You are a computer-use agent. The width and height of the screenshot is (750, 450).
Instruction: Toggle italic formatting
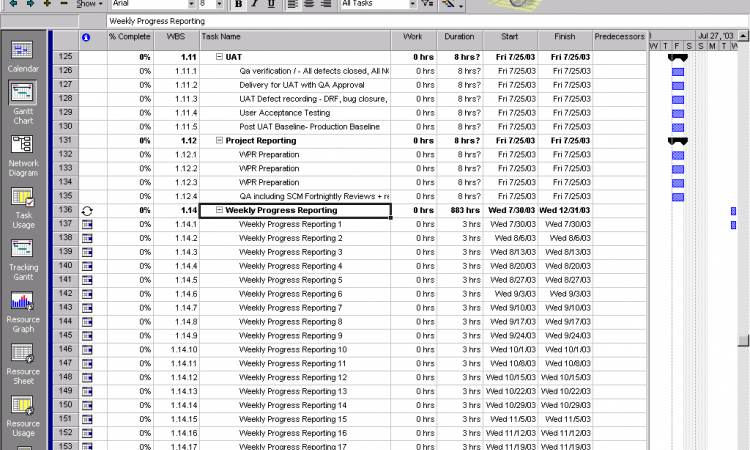coord(255,5)
